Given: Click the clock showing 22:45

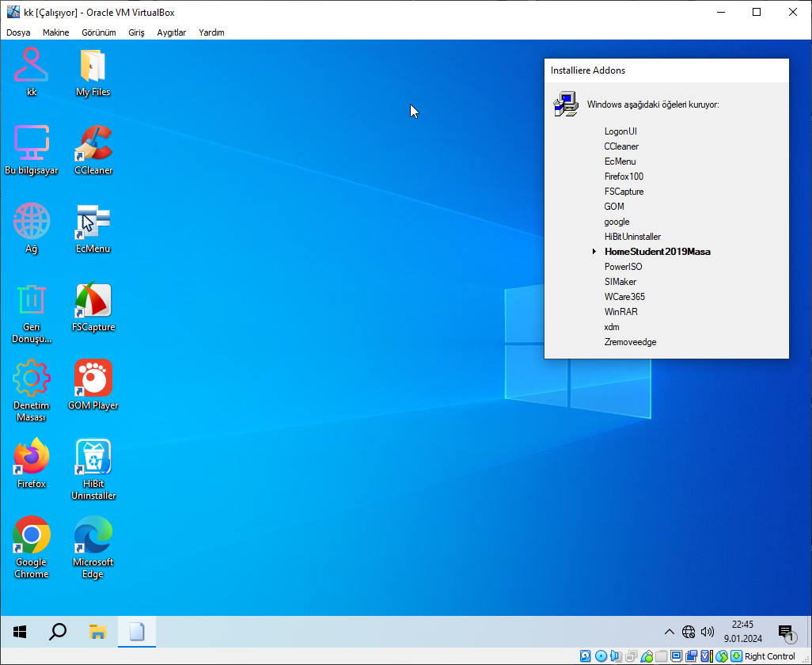Looking at the screenshot, I should click(x=742, y=625).
